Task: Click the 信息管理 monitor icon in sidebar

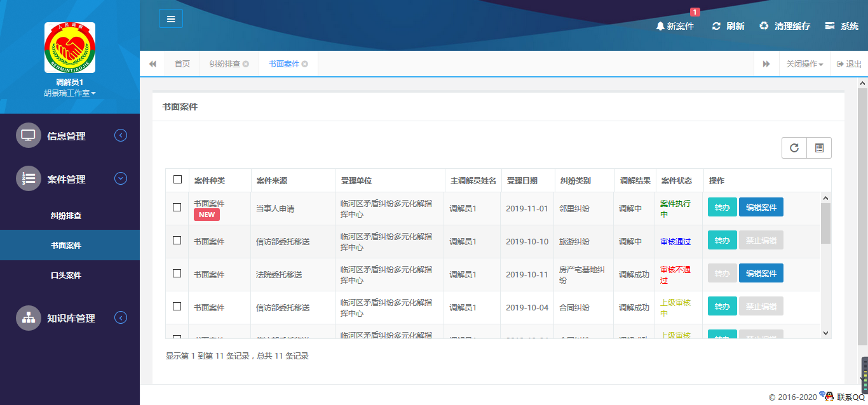Action: point(29,135)
